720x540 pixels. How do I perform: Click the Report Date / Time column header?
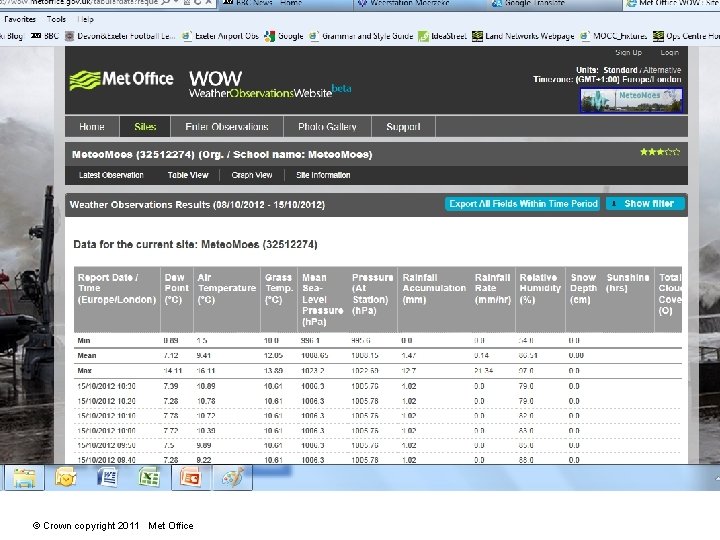pos(117,299)
